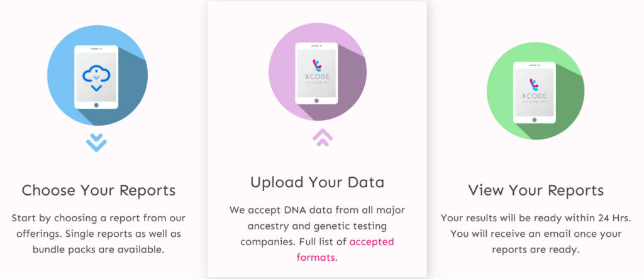Click the home button on the purple tablet
This screenshot has height=279, width=644.
click(x=316, y=101)
